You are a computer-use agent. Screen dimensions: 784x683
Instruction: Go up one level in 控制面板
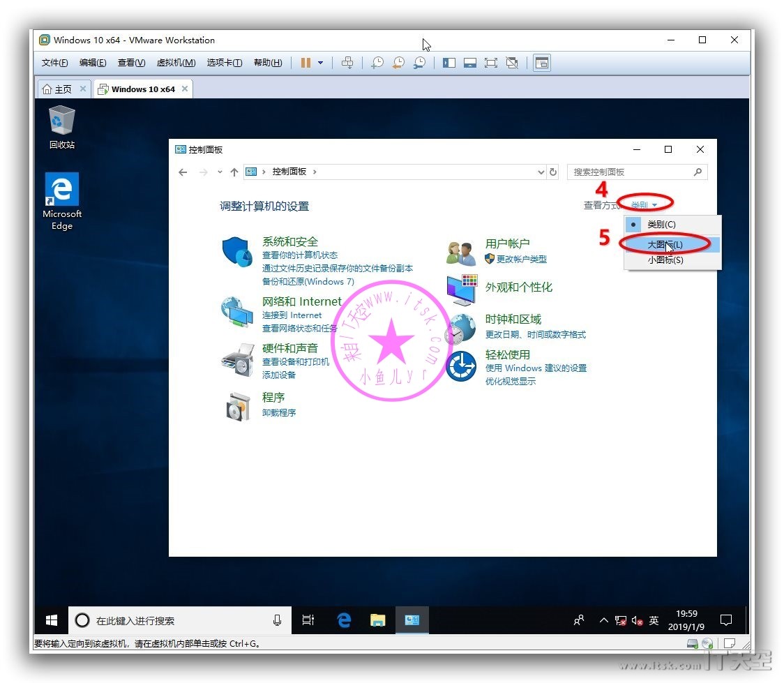pos(234,172)
